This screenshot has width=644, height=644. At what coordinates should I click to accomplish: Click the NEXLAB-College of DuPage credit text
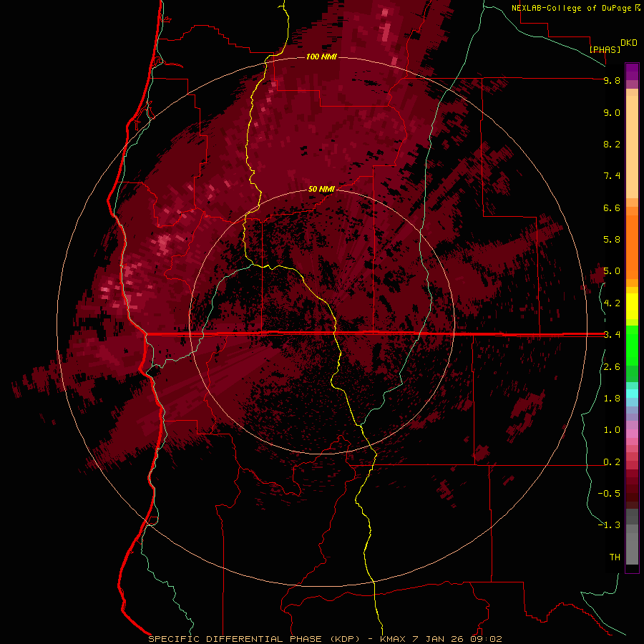coord(571,8)
